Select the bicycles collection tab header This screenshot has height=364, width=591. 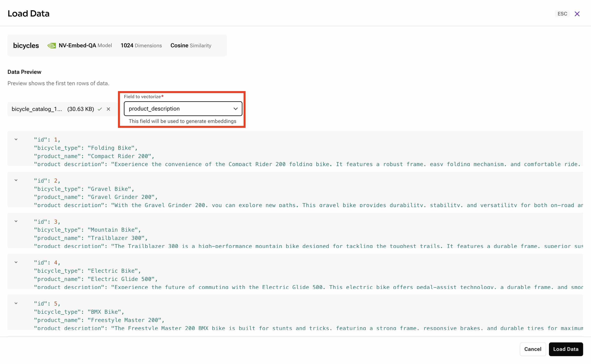tap(26, 45)
